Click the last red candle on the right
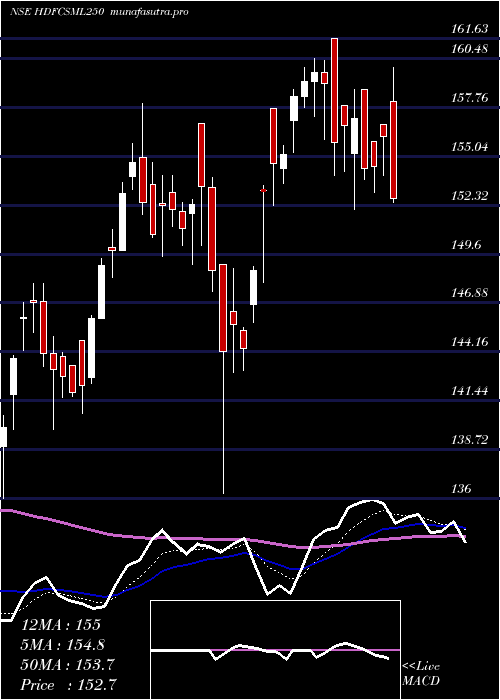Viewport: 500px width, 700px height. 393,150
